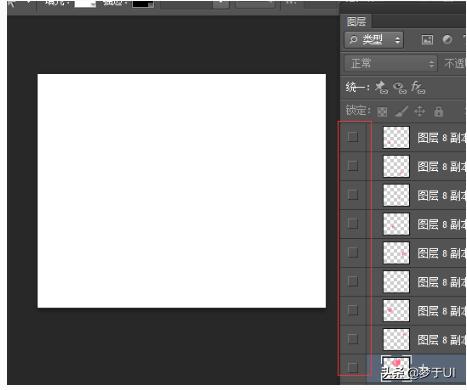Screen dimensions: 467x390
Task: Select the heart layer thumbnail at bottom
Action: (x=396, y=368)
